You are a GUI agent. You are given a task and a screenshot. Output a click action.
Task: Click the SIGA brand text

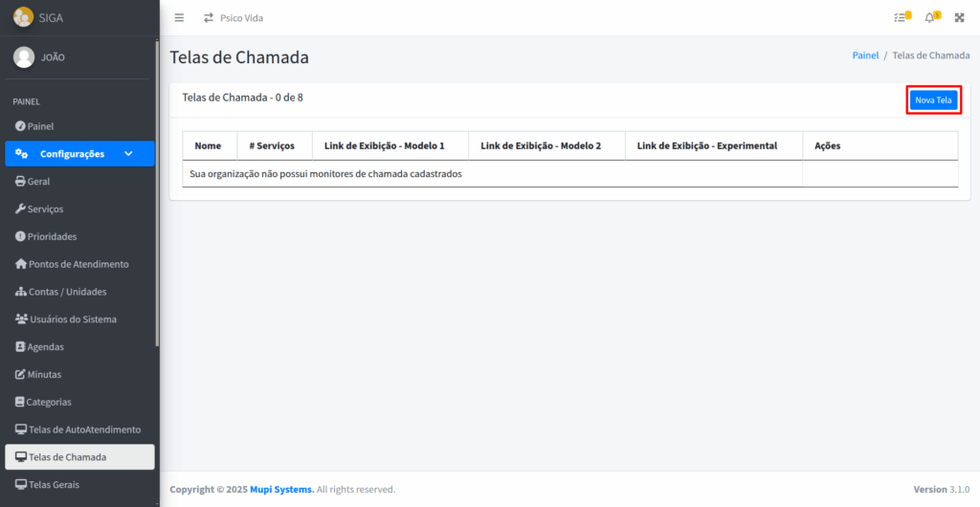[x=51, y=17]
